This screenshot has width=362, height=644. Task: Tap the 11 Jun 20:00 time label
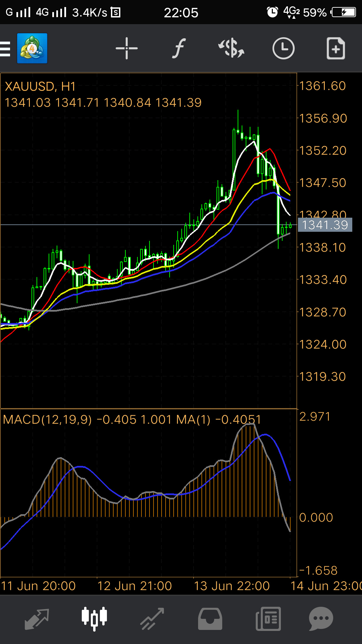pyautogui.click(x=39, y=586)
